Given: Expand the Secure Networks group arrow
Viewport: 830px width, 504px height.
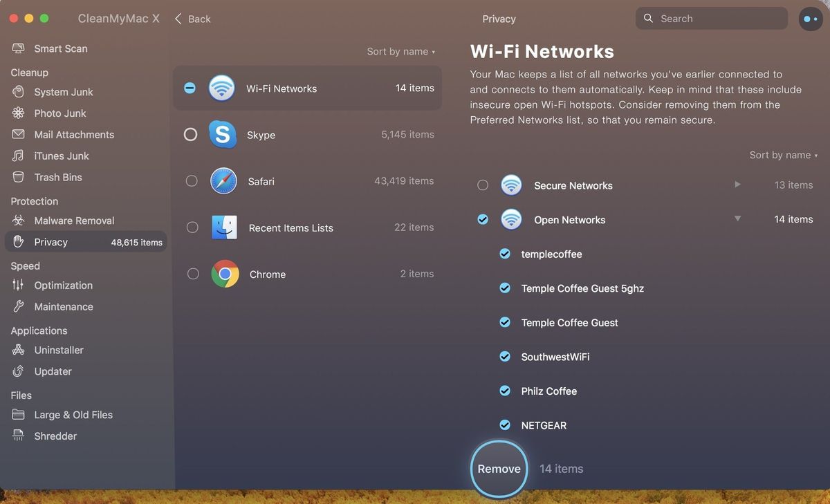Looking at the screenshot, I should [737, 185].
